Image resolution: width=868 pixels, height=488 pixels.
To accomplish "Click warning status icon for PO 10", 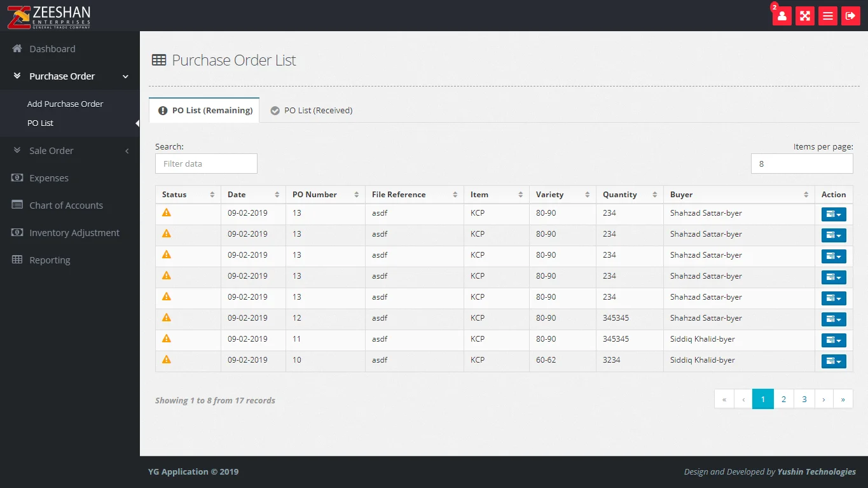I will (167, 359).
